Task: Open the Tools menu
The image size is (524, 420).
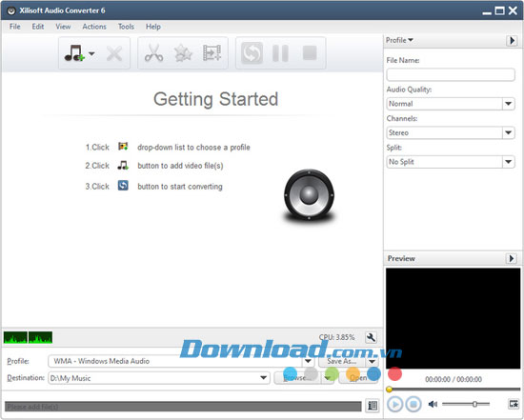Action: (x=126, y=27)
